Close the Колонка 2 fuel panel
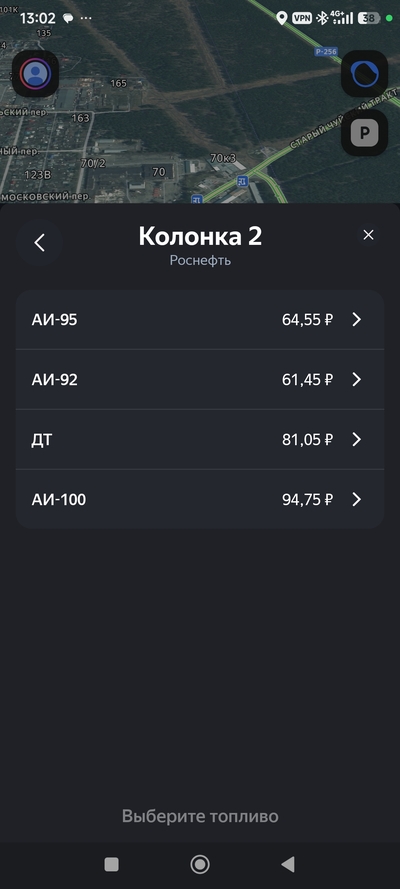Image resolution: width=400 pixels, height=889 pixels. pyautogui.click(x=368, y=235)
